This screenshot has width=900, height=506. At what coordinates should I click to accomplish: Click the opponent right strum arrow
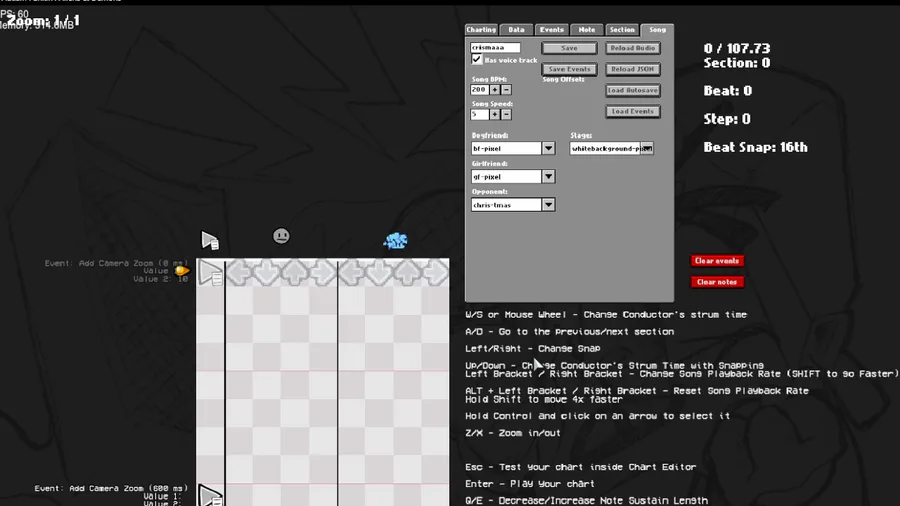[x=323, y=273]
